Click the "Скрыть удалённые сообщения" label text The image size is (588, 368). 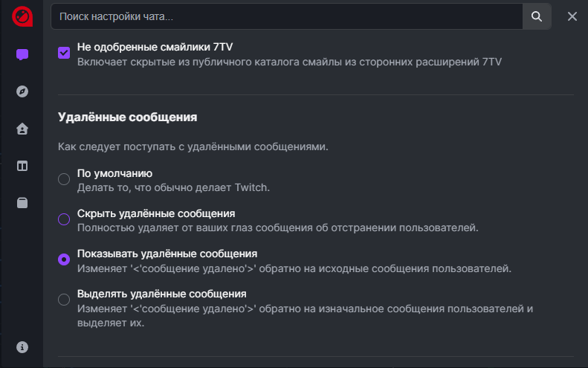click(156, 213)
